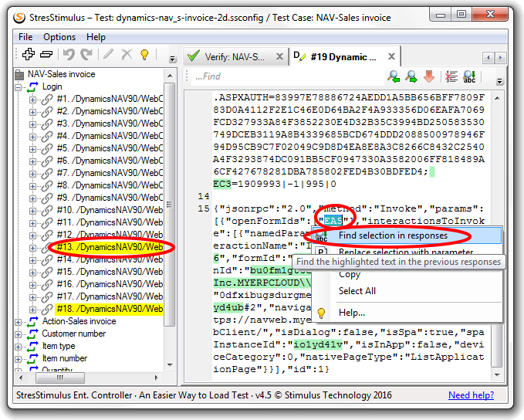Choose Find selection in responses
The height and width of the screenshot is (420, 524).
point(407,235)
